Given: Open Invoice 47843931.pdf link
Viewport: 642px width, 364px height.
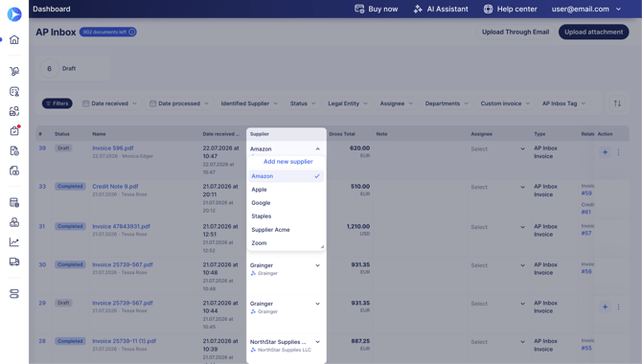Looking at the screenshot, I should [x=121, y=226].
